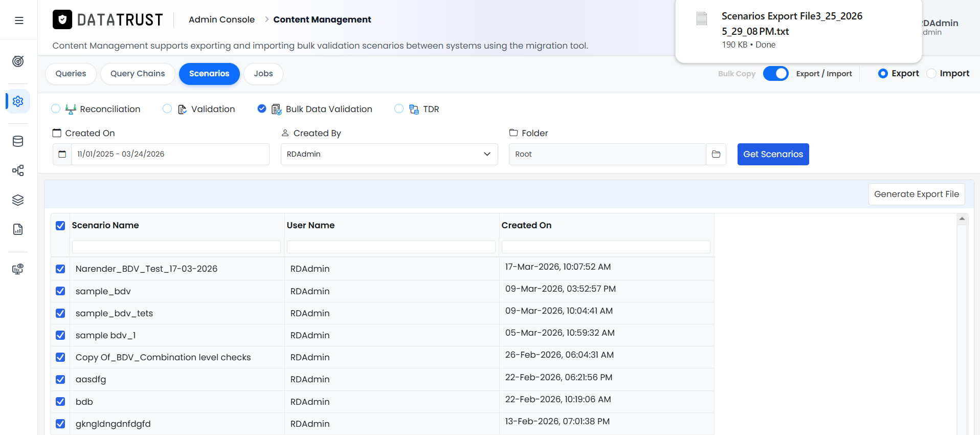The image size is (980, 435).
Task: Sort by Scenario Name column header
Action: (105, 225)
